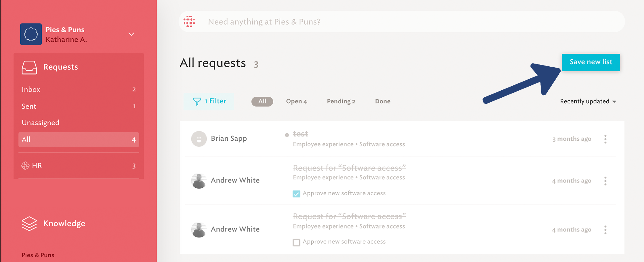
Task: Open three-dot menu for the last Andrew White request
Action: click(x=605, y=230)
